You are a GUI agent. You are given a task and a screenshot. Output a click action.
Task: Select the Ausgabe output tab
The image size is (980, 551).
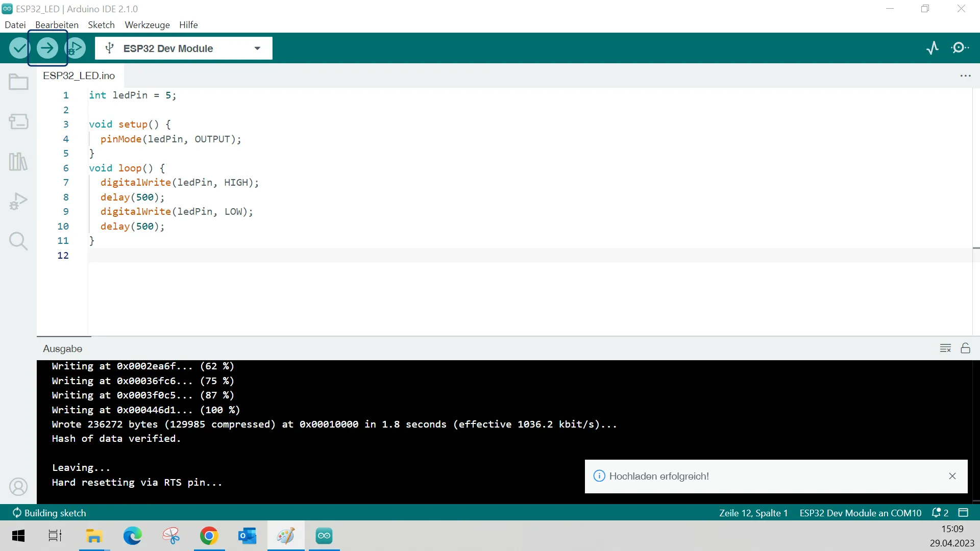pos(63,349)
